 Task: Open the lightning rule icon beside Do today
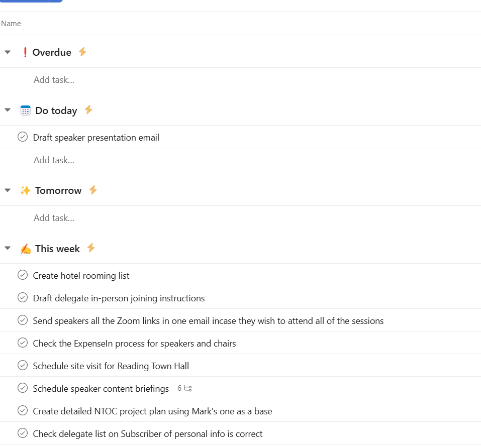[x=88, y=109]
